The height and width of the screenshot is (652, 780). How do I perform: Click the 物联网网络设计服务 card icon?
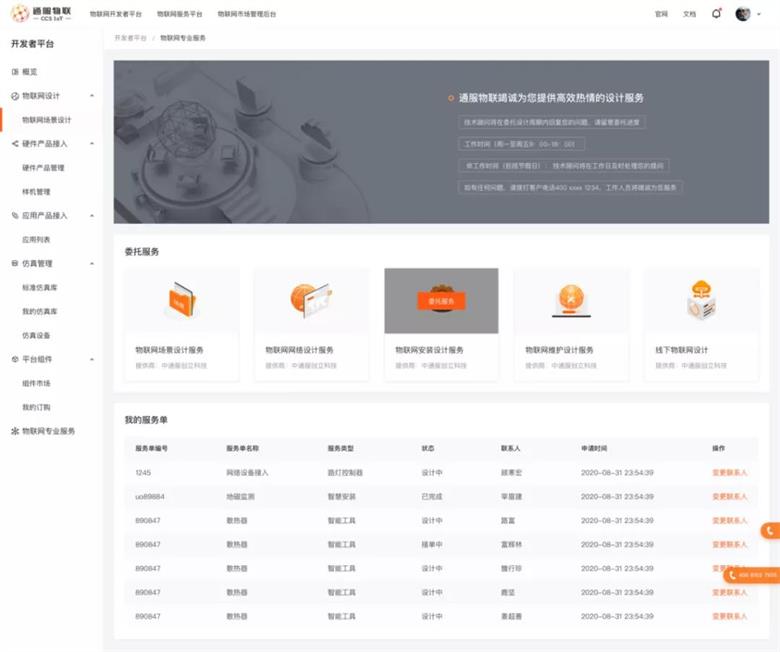[310, 300]
